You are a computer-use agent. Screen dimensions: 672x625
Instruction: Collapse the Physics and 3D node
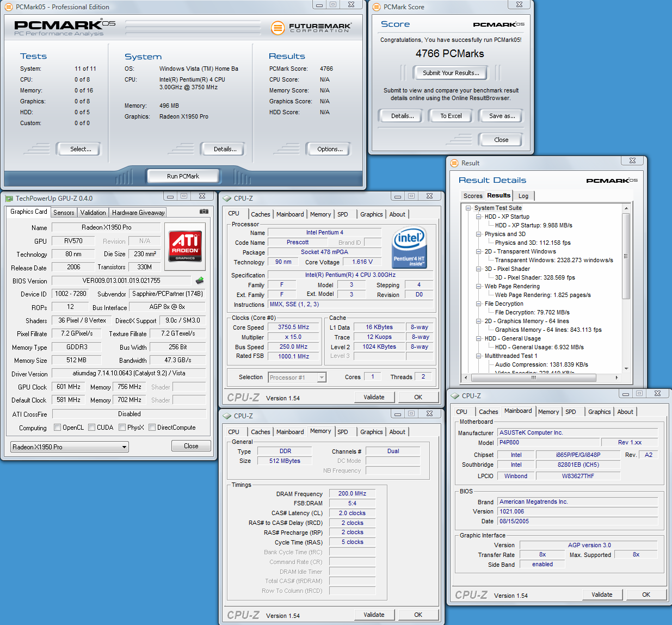coord(479,234)
